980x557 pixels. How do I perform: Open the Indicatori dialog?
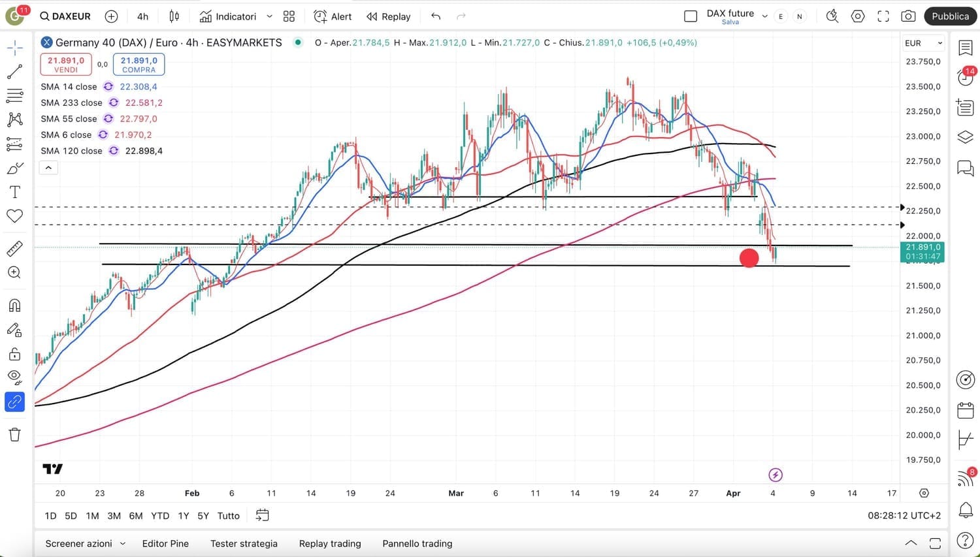[228, 16]
